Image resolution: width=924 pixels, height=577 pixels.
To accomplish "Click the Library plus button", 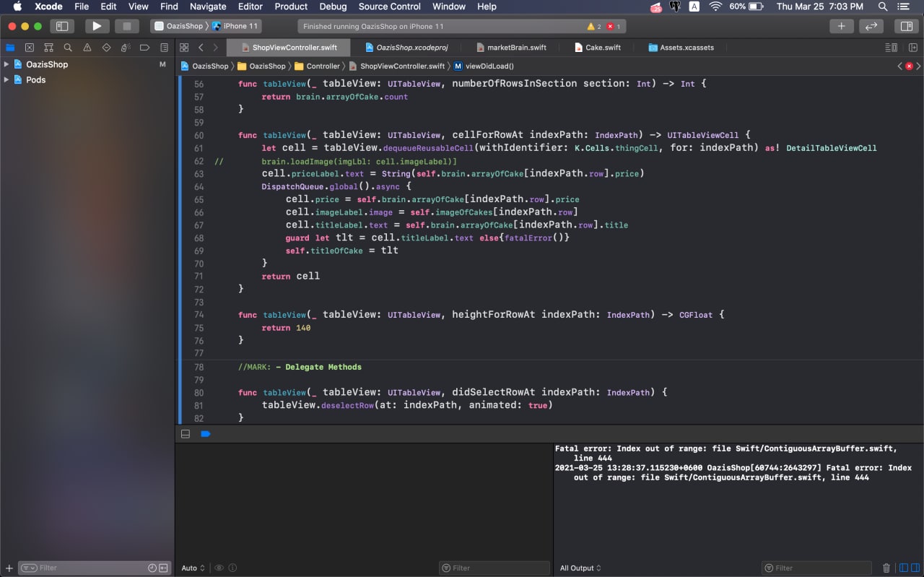I will 841,26.
